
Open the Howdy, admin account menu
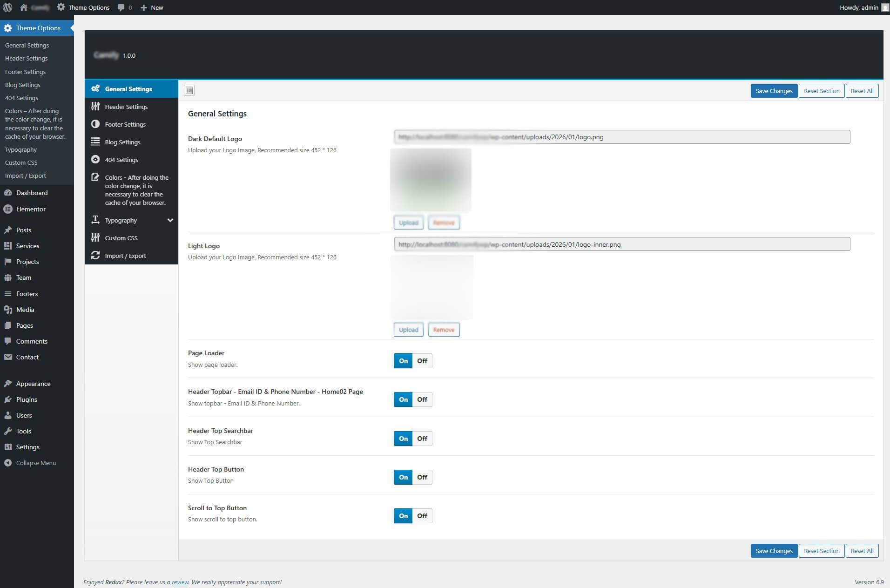pyautogui.click(x=859, y=7)
